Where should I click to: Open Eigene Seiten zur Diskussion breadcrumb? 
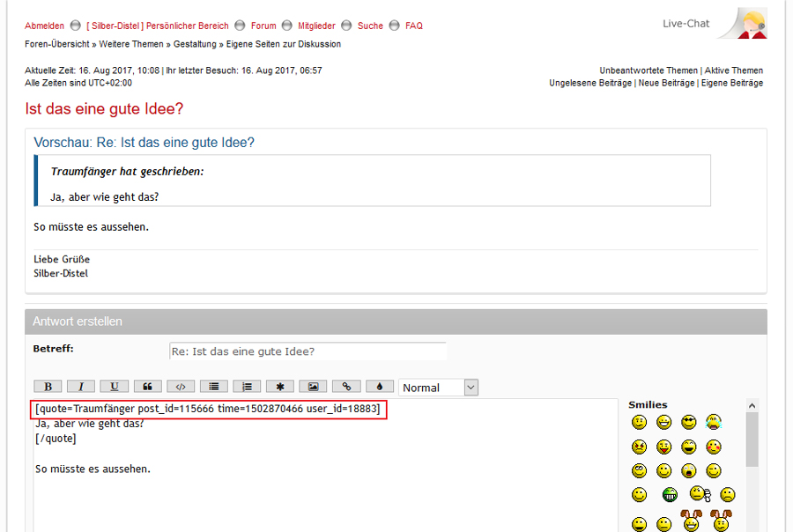click(x=283, y=44)
